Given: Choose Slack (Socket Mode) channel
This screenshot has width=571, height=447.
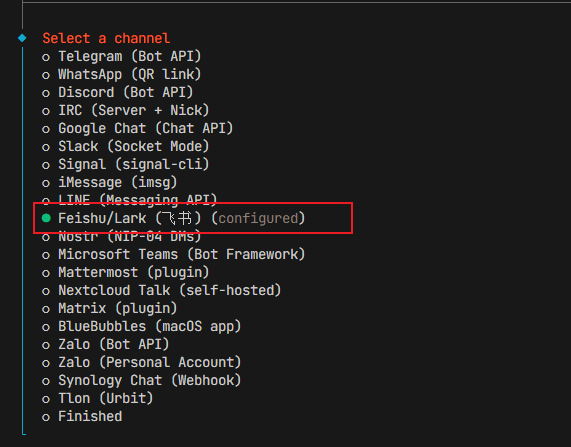Looking at the screenshot, I should click(x=126, y=146).
